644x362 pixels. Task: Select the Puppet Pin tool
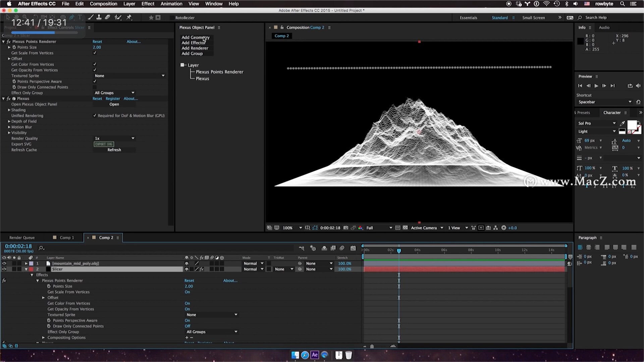(129, 17)
